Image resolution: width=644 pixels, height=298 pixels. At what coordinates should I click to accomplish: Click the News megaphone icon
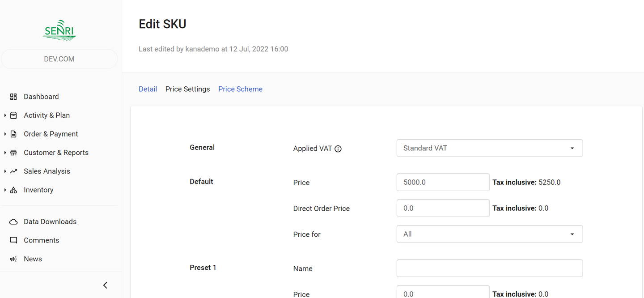click(13, 259)
